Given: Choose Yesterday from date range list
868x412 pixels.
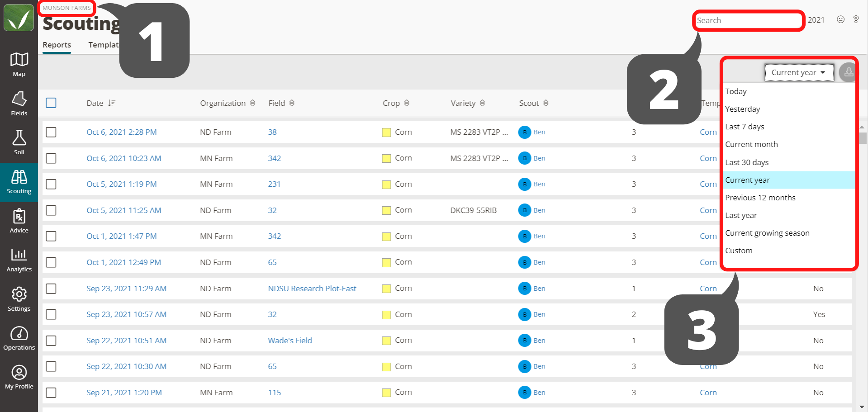Looking at the screenshot, I should coord(789,109).
